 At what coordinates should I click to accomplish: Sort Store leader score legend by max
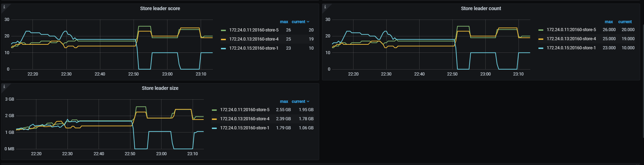point(284,22)
